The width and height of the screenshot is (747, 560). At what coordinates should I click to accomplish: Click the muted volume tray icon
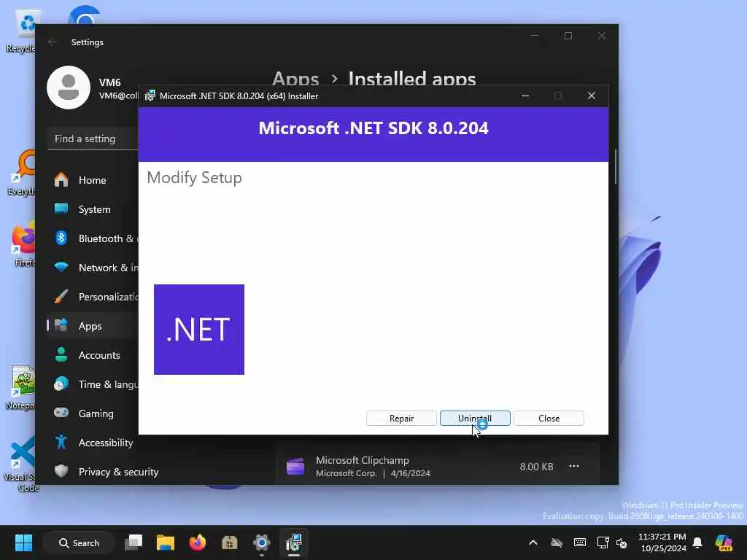(622, 542)
